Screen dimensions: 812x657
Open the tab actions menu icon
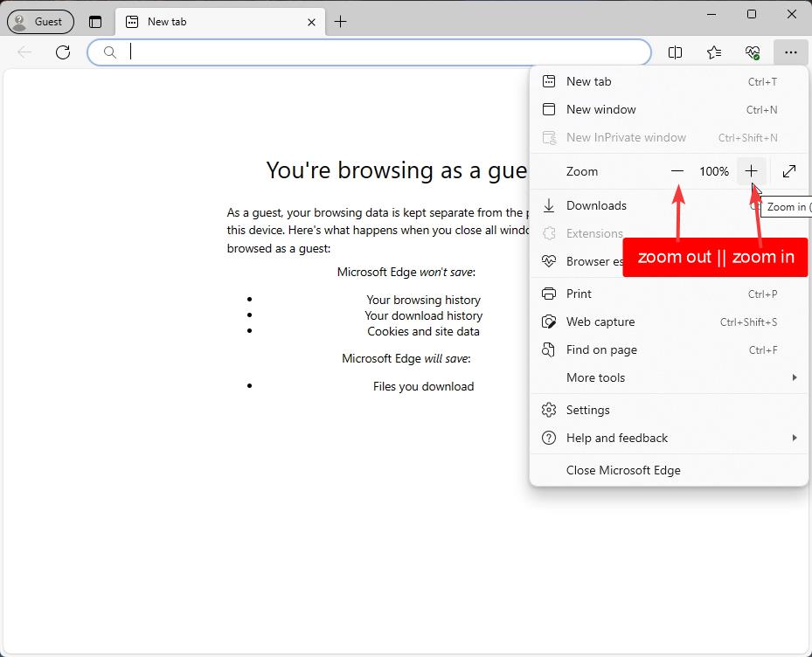pyautogui.click(x=96, y=21)
